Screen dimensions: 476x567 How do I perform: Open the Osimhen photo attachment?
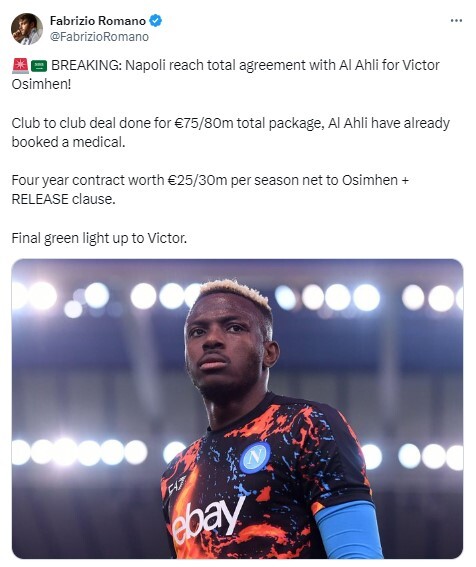237,409
